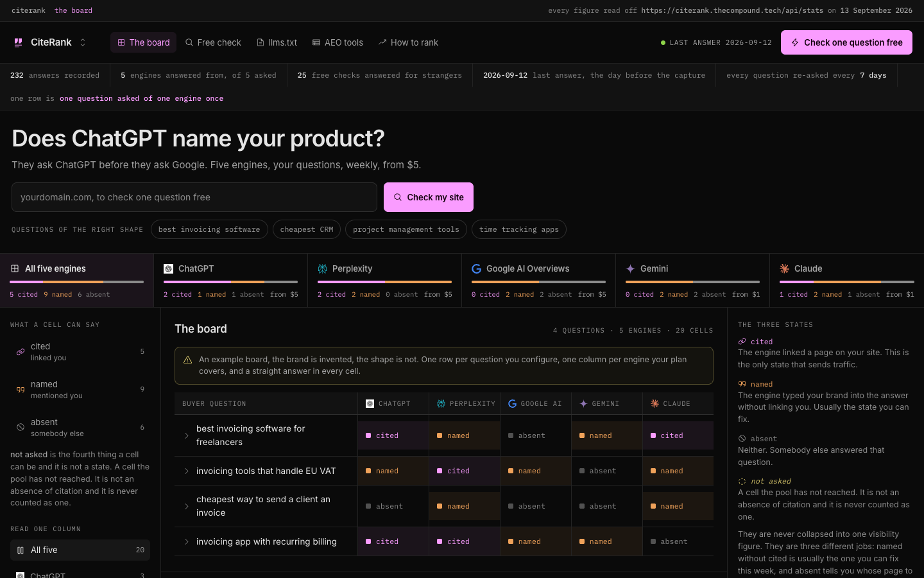Click the 4 Questions · 5 Engines · 20 Cells summary

click(x=633, y=331)
